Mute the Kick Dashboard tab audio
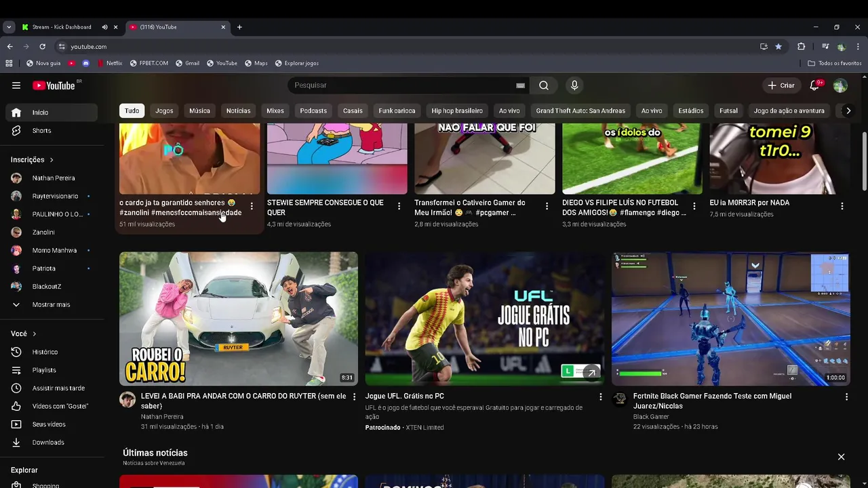The image size is (868, 488). point(104,27)
